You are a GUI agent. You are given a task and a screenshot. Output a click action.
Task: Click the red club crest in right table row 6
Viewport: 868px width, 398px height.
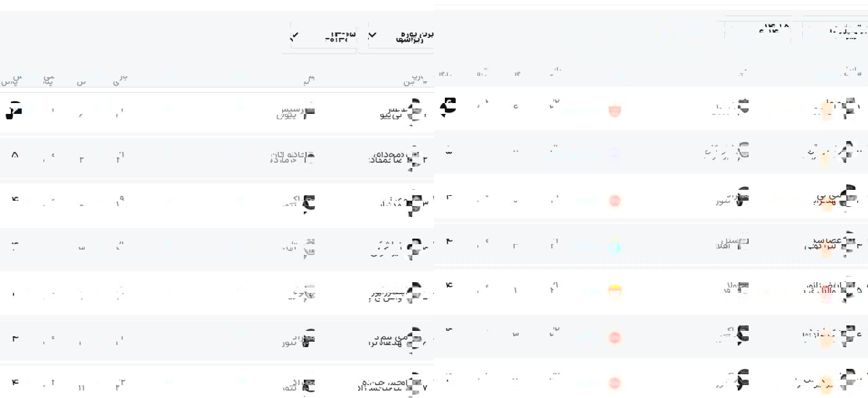coord(614,338)
